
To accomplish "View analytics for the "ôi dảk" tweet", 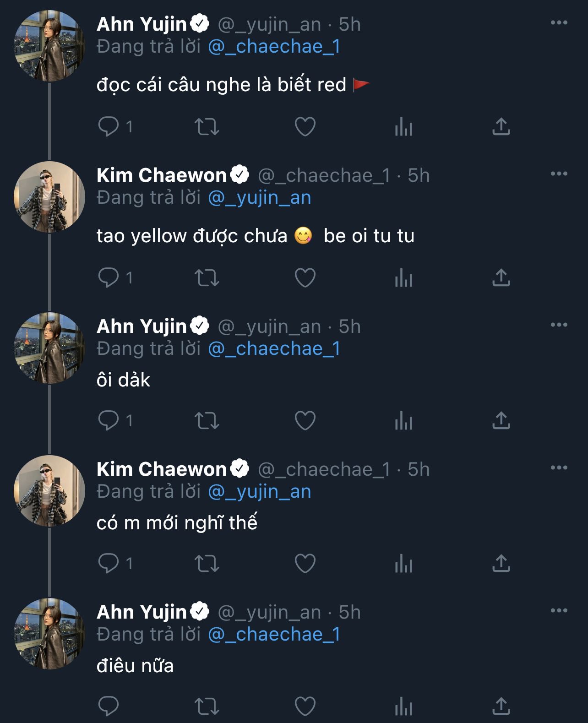I will (x=403, y=421).
